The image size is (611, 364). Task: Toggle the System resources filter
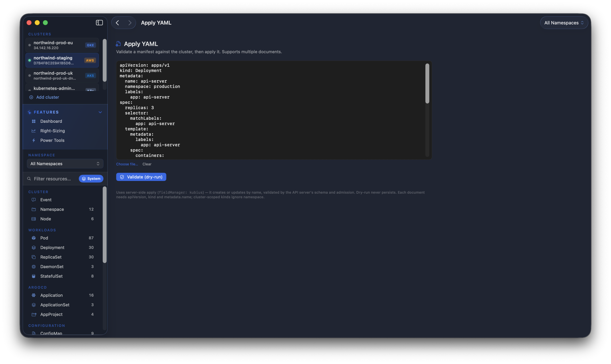click(x=91, y=179)
